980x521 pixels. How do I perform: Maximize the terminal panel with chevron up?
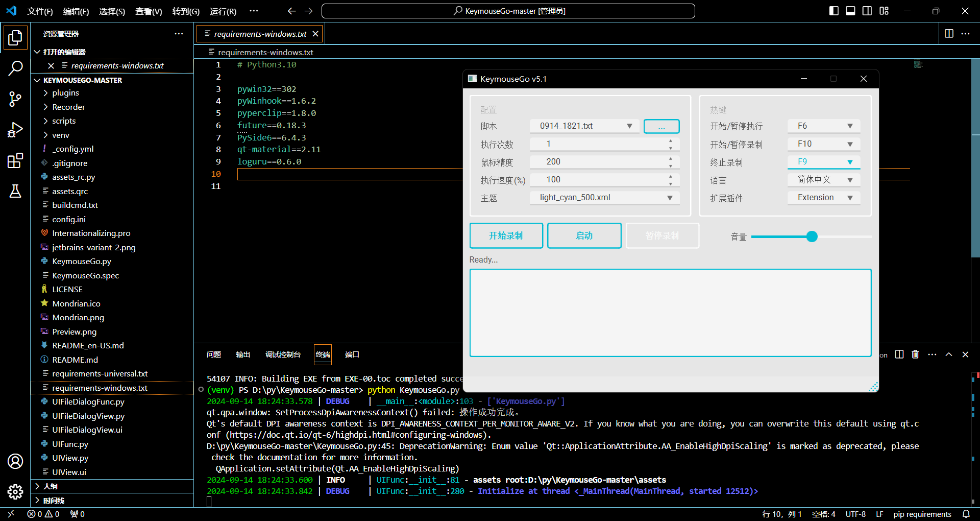949,354
